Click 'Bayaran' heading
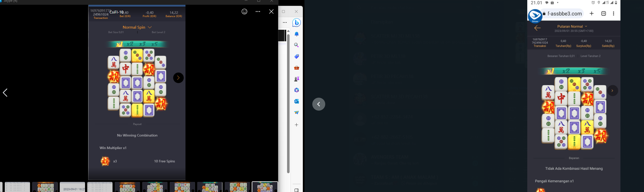Viewport: 644px width, 192px height. (574, 158)
